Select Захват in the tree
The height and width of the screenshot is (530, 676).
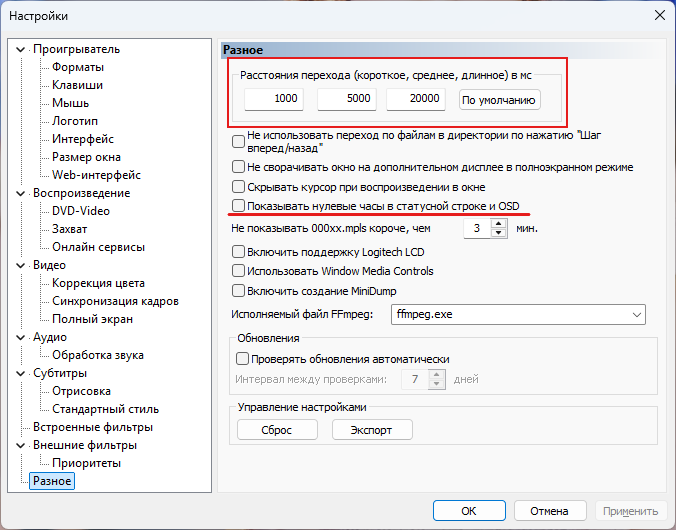pyautogui.click(x=69, y=229)
